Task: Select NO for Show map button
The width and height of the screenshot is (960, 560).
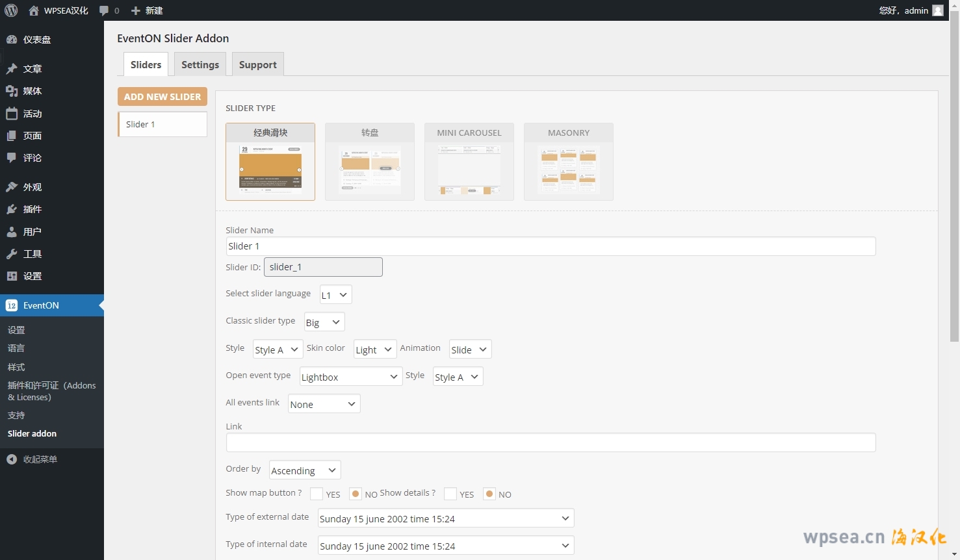Action: [x=356, y=494]
